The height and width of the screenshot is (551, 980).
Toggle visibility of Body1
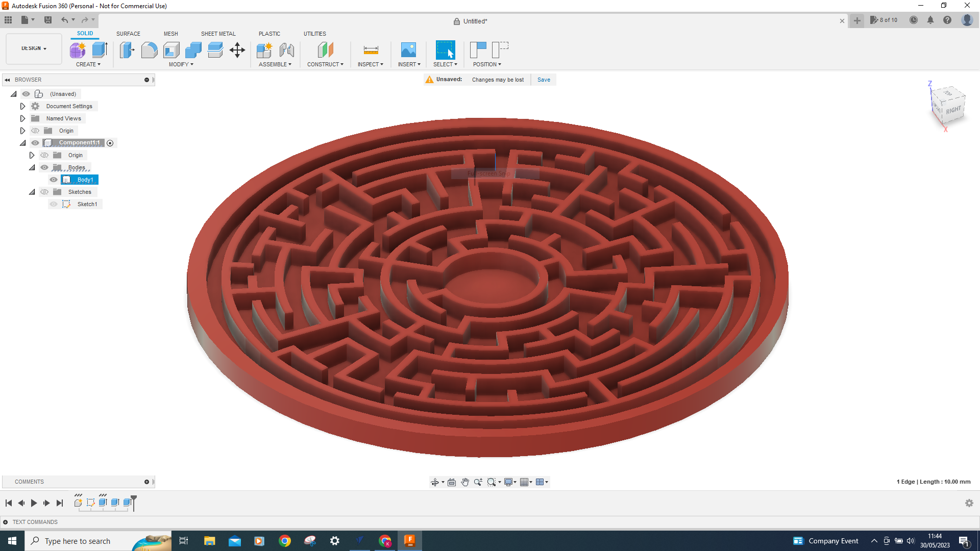point(53,180)
